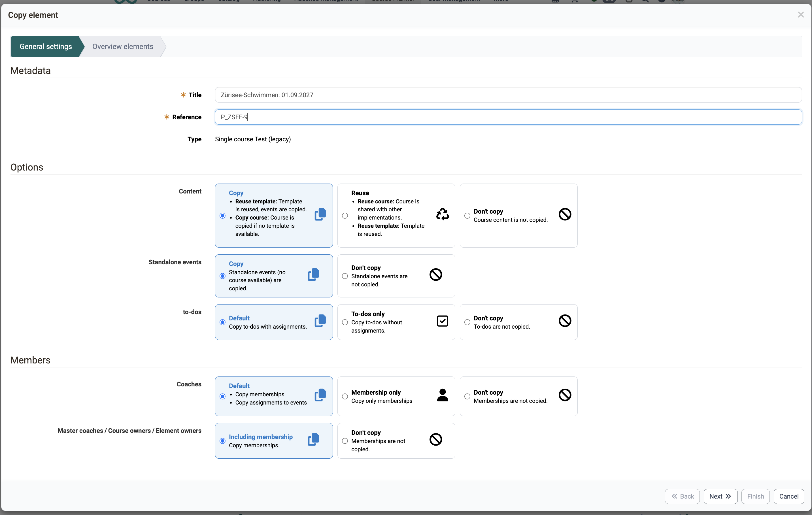Viewport: 812px width, 515px height.
Task: Select to-dos Default radio button
Action: tap(223, 322)
